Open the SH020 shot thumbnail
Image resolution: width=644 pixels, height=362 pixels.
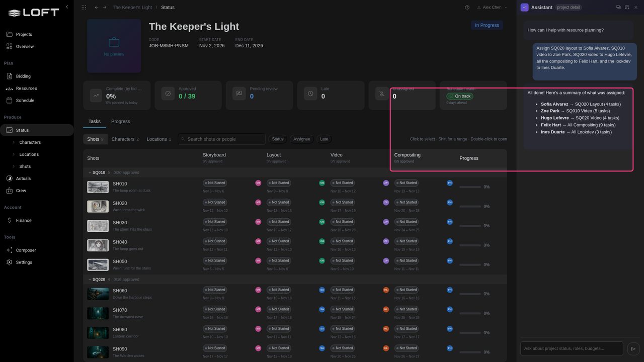[98, 206]
